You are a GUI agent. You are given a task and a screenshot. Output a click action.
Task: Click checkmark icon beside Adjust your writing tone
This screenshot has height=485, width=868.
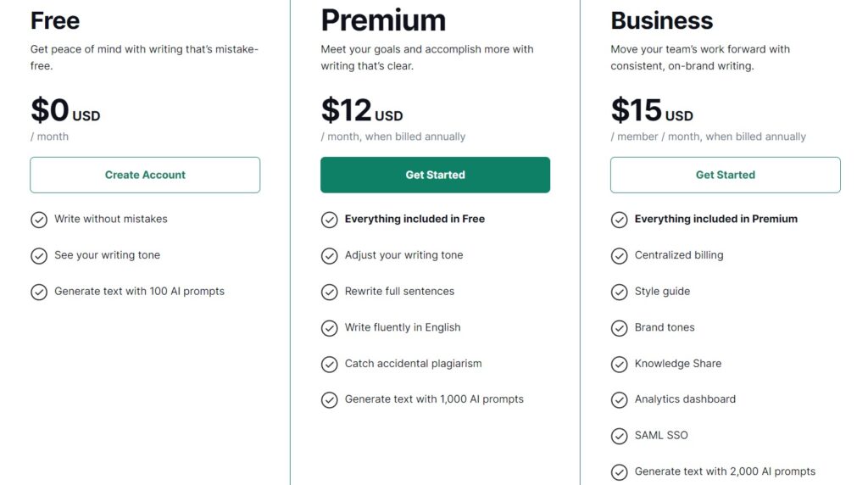(x=330, y=256)
